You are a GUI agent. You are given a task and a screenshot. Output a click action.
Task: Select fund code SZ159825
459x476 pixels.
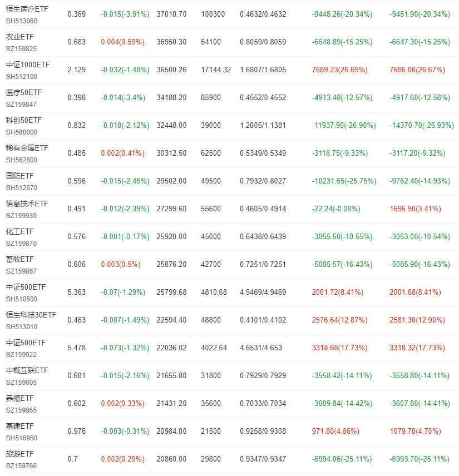[x=21, y=49]
